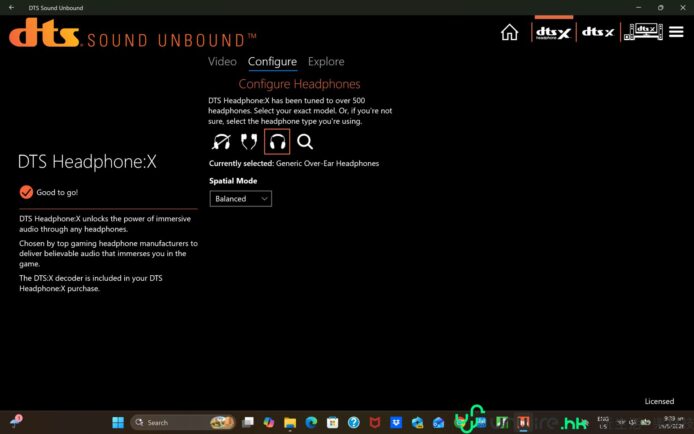This screenshot has height=434, width=694.
Task: Click the DTS Sound Unbound logo
Action: (133, 33)
